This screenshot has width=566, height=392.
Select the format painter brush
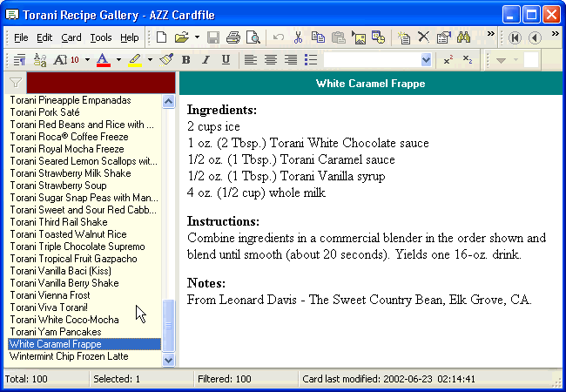(166, 59)
